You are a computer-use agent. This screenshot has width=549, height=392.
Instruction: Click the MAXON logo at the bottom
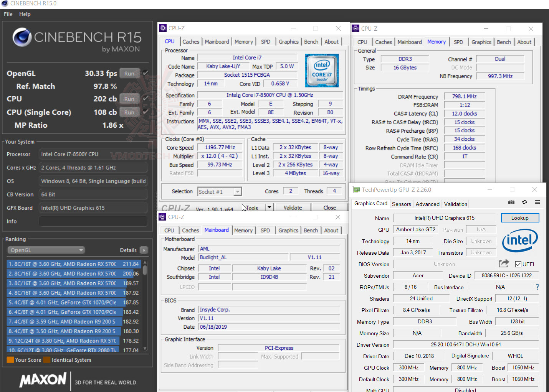coord(43,380)
